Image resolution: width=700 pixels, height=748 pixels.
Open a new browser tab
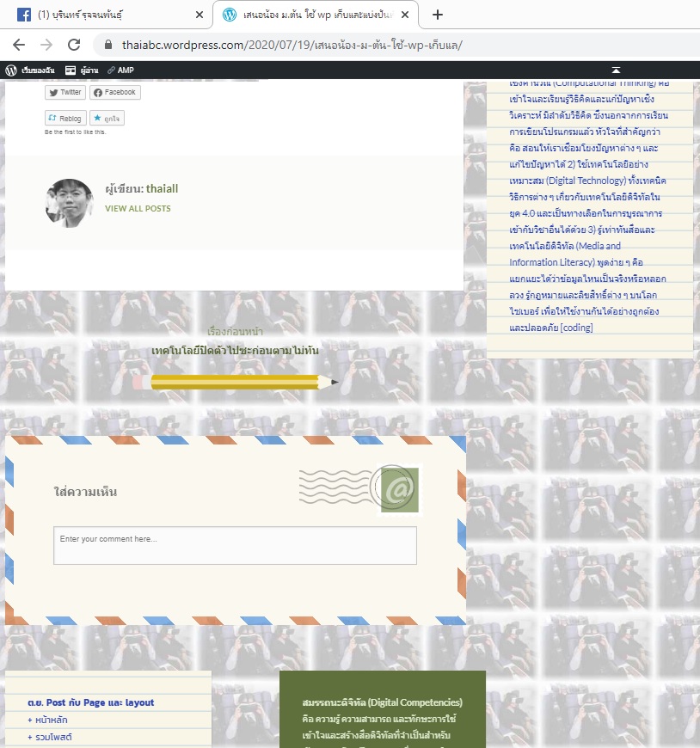pos(438,15)
